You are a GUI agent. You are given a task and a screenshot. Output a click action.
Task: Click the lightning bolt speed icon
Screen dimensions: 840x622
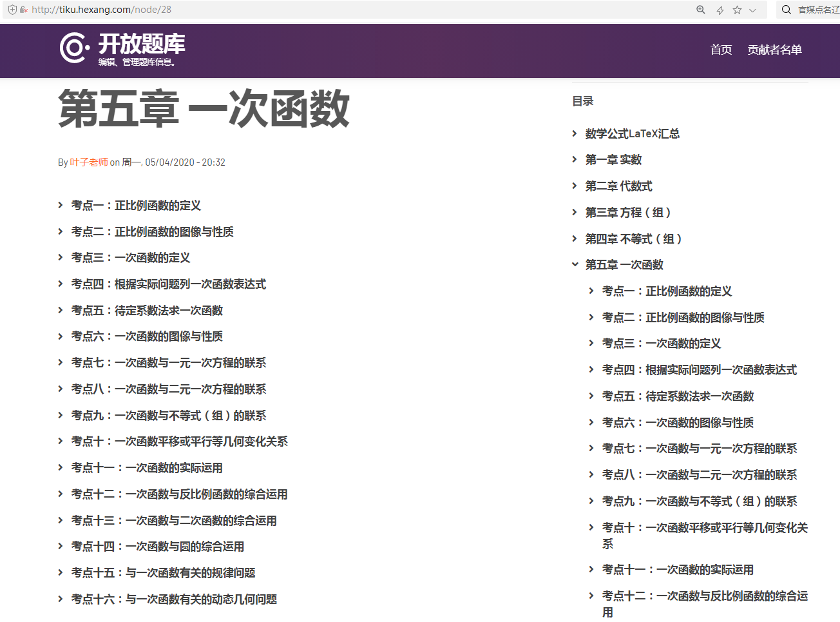pyautogui.click(x=720, y=10)
